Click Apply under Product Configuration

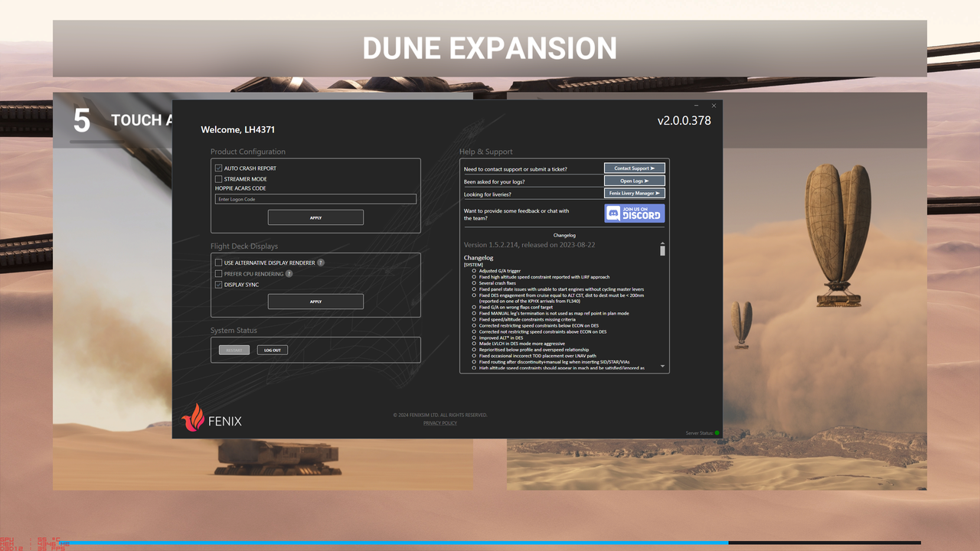(x=315, y=217)
